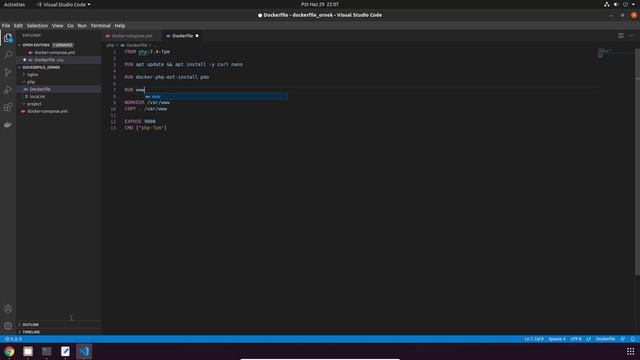
Task: Open the Docker extension view
Action: pos(8,125)
